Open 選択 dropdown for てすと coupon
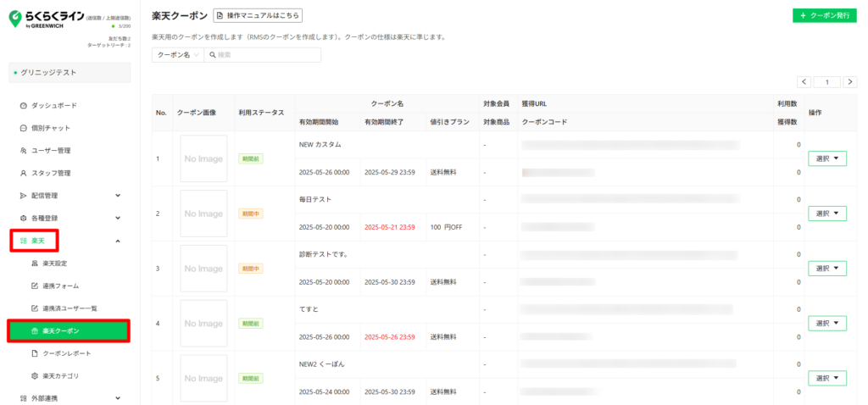This screenshot has height=405, width=868. 827,323
